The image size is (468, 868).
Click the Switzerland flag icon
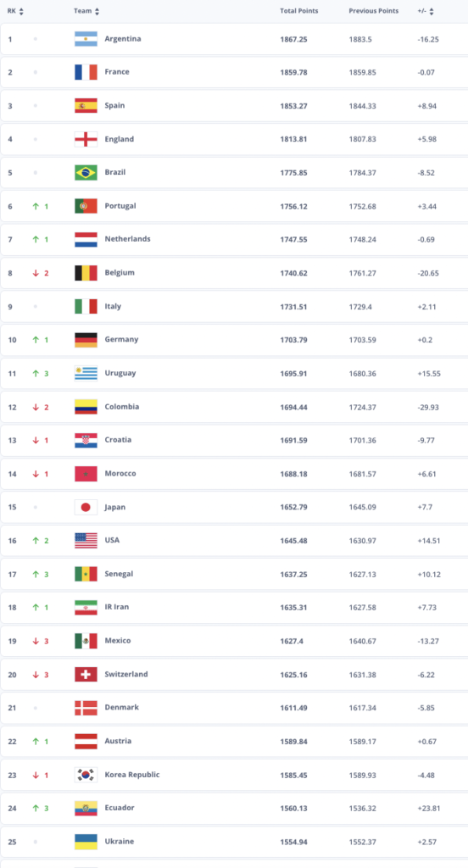[86, 674]
